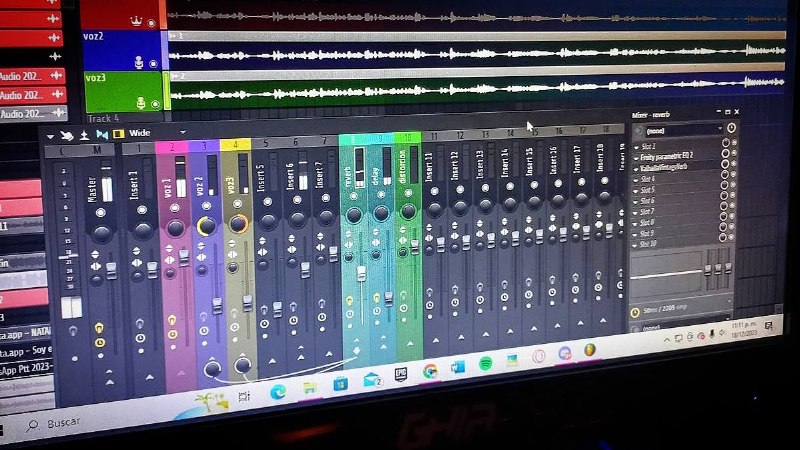
Task: Open the (none) input source dropdown
Action: pyautogui.click(x=682, y=131)
